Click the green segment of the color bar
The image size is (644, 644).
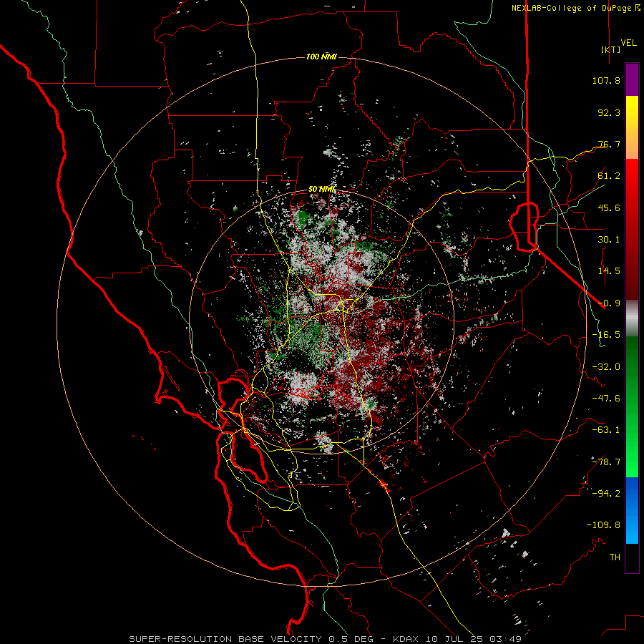coord(632,406)
